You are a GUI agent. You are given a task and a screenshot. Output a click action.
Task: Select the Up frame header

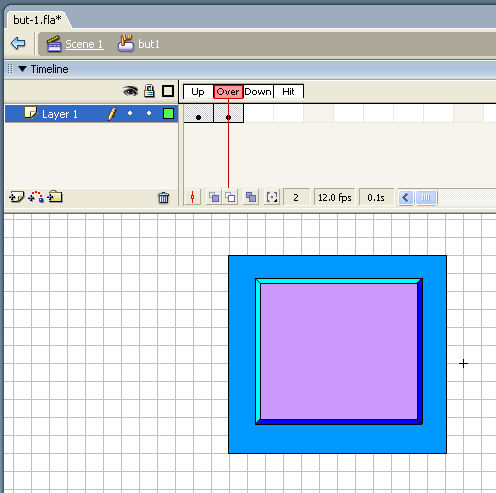(x=198, y=91)
